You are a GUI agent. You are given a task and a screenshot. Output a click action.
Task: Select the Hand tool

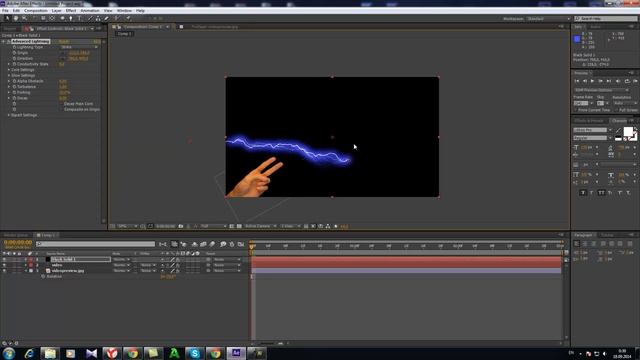[16, 18]
